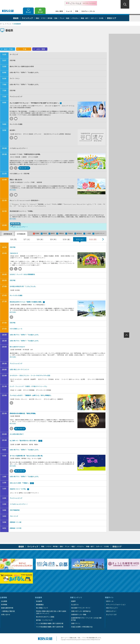This screenshot has height=644, width=140.
Task: Select the 5/12 (日) date tab
Action: [93, 239]
